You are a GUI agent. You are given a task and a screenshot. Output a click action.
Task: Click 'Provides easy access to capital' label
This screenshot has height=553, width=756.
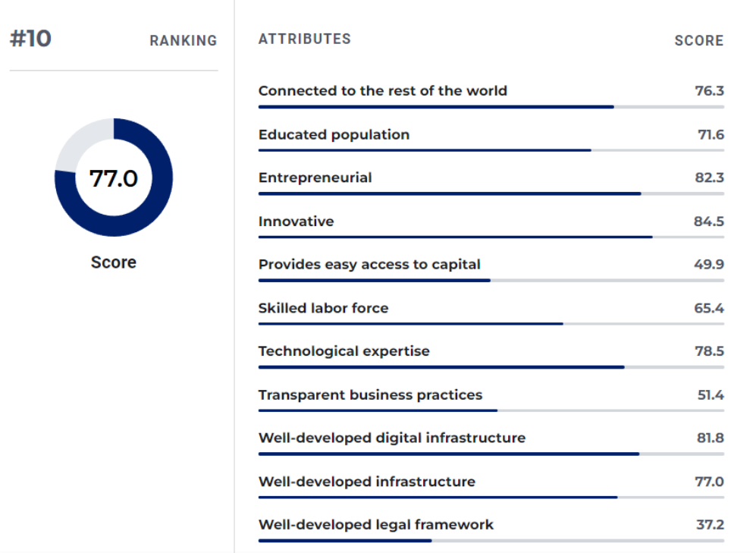coord(369,265)
